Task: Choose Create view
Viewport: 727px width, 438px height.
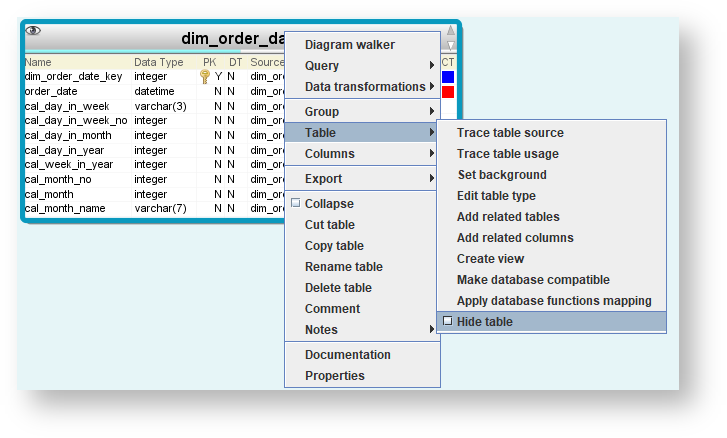Action: point(551,259)
